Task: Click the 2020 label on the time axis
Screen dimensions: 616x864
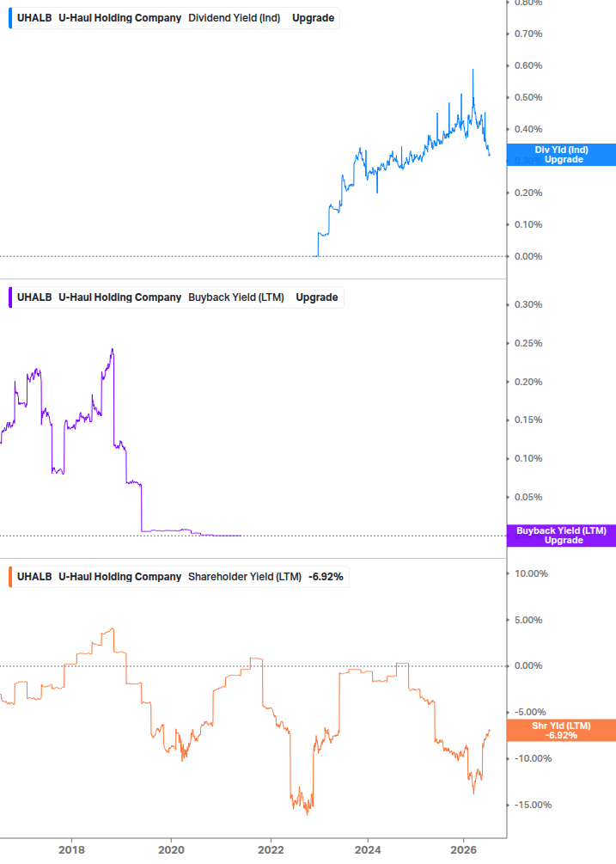Action: (x=171, y=850)
